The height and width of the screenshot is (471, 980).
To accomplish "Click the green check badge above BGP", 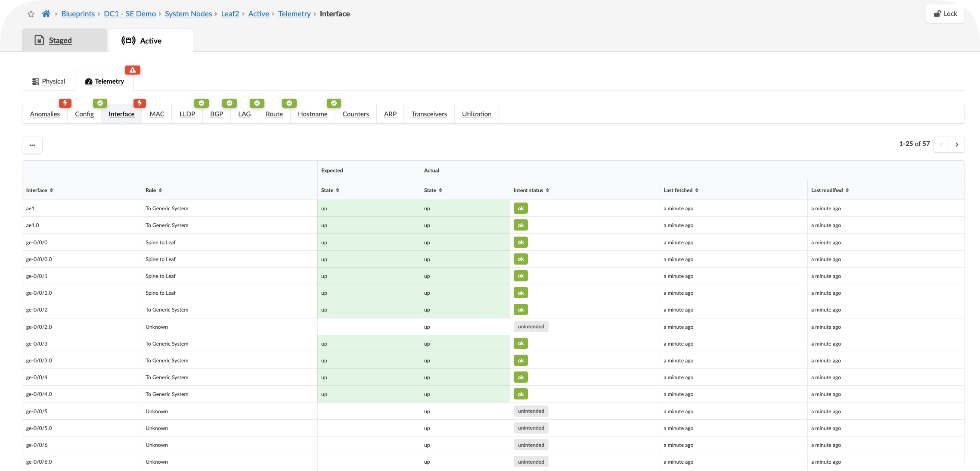I will pos(229,103).
